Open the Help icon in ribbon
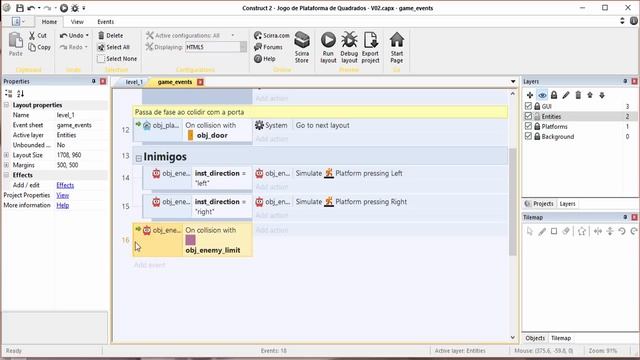 tap(258, 59)
